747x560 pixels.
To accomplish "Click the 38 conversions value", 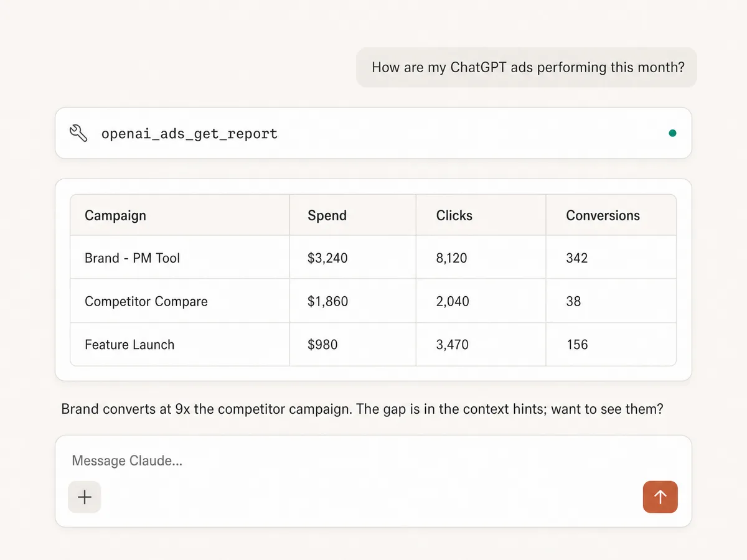I will pyautogui.click(x=573, y=301).
